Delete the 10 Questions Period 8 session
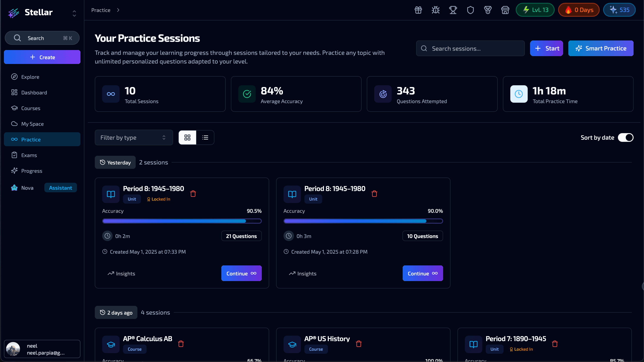This screenshot has height=362, width=644. tap(374, 194)
